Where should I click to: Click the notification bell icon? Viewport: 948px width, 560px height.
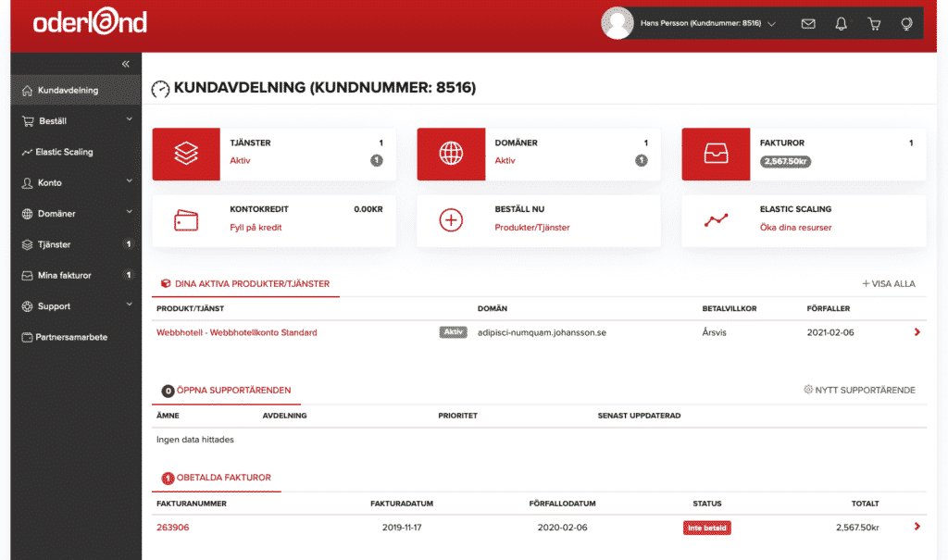841,24
